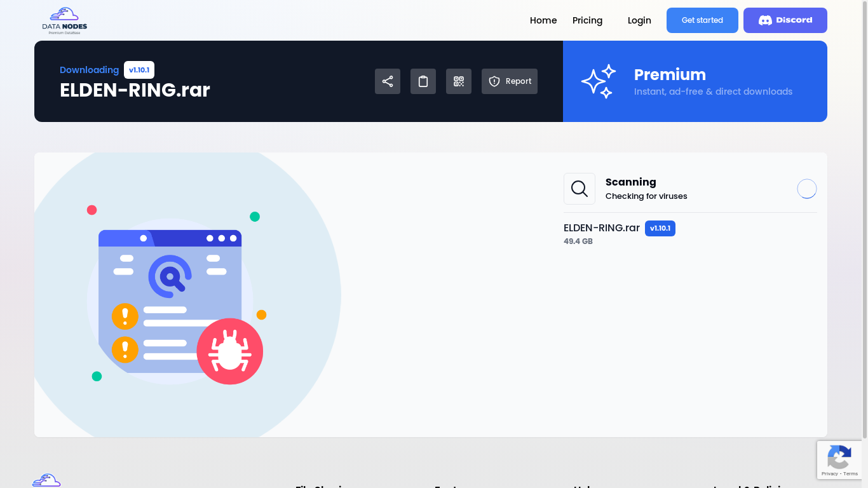Open the Pricing page

pyautogui.click(x=587, y=20)
